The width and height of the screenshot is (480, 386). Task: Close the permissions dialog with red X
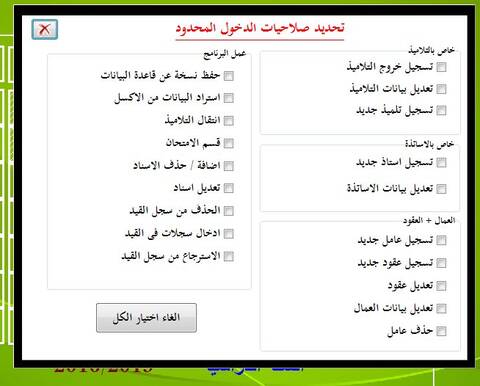pos(45,29)
